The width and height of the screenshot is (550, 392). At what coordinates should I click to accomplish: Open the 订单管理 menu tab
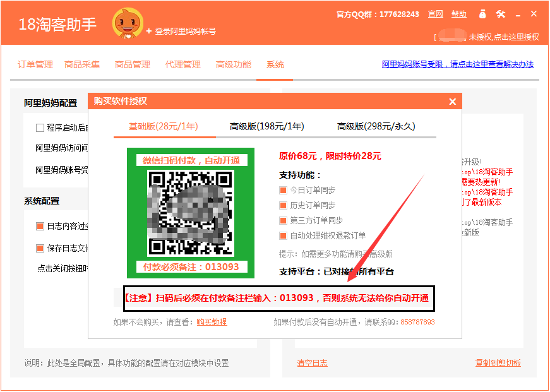35,64
